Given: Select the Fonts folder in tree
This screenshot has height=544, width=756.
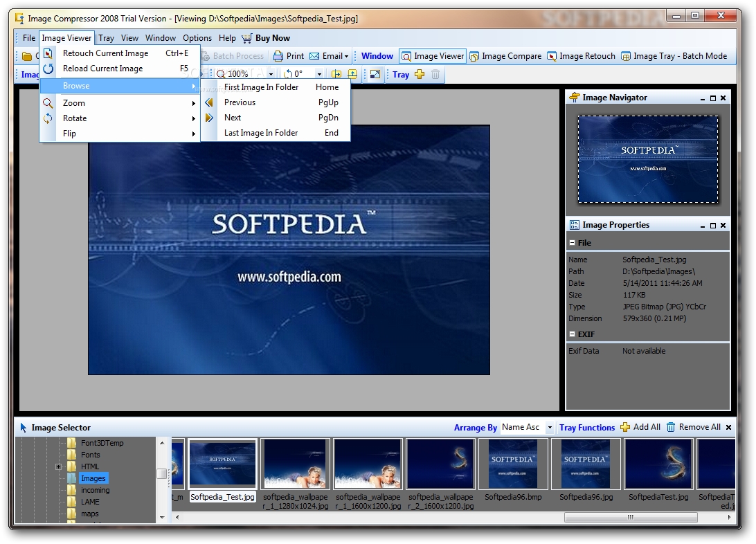Looking at the screenshot, I should [x=90, y=455].
